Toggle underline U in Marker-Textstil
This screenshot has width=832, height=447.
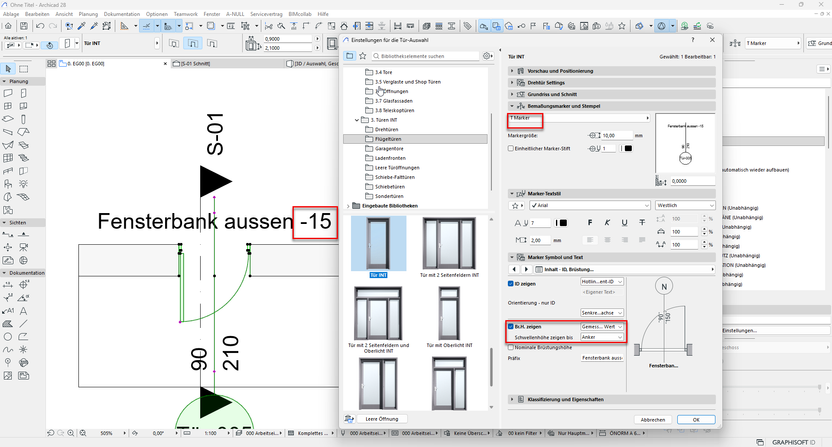pos(625,222)
